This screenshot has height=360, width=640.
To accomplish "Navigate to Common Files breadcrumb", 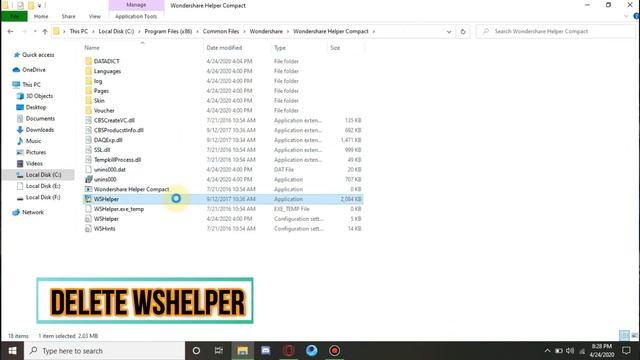I will tap(221, 31).
